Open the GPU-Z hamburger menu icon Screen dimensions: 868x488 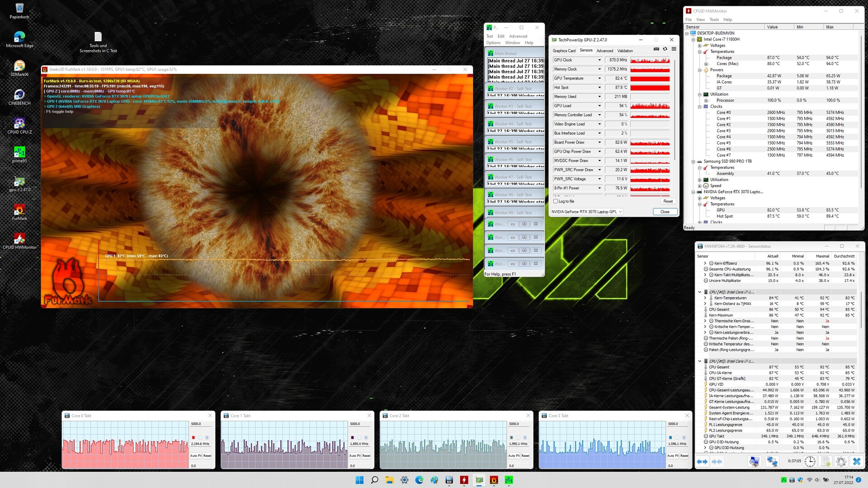(674, 49)
